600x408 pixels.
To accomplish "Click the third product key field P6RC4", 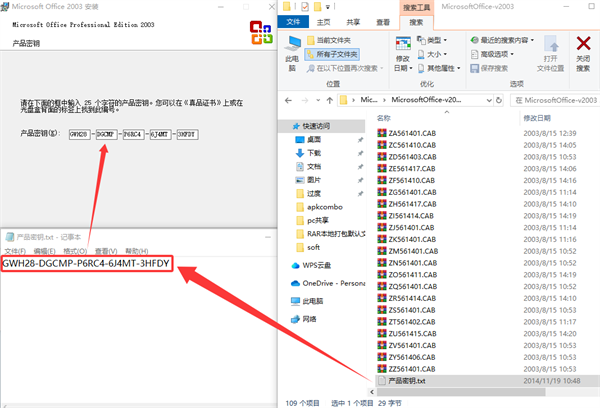I will tap(134, 134).
